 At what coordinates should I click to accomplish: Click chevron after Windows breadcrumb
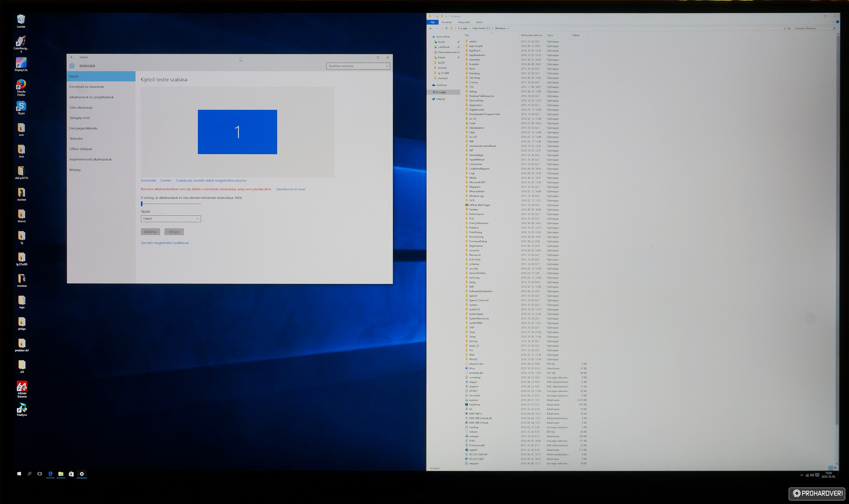[x=508, y=28]
